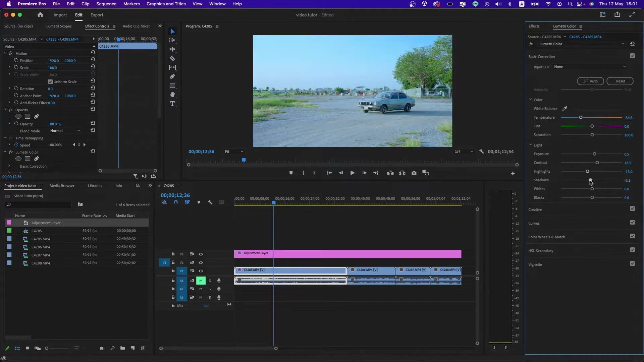Viewport: 644px width, 362px height.
Task: Open the Fit zoom level dropdown
Action: [x=234, y=152]
